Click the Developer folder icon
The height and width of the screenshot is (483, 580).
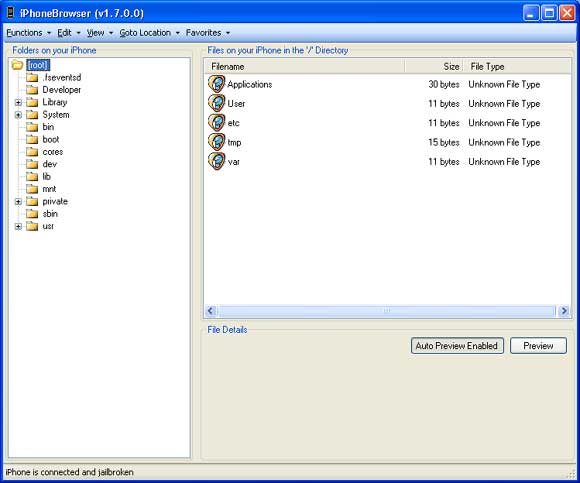point(32,90)
